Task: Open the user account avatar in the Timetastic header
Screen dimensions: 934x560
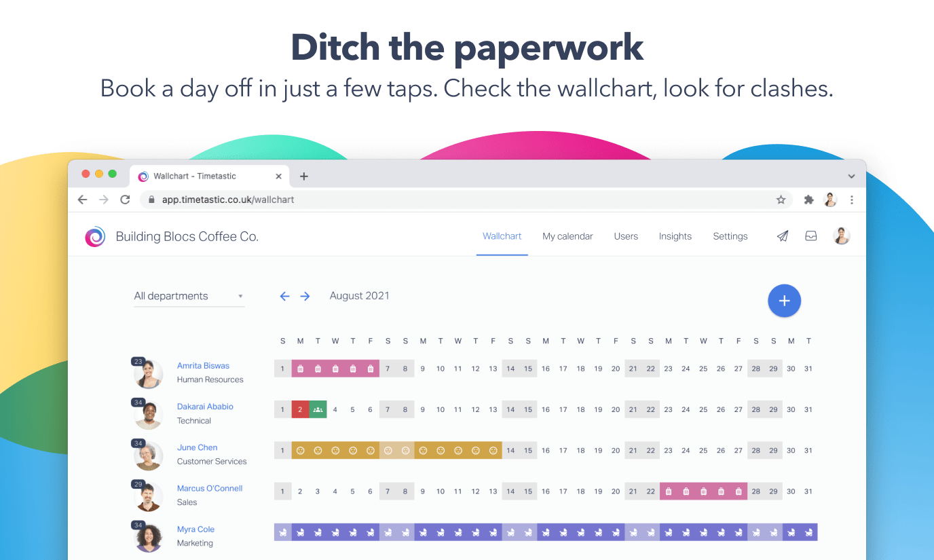Action: (842, 236)
